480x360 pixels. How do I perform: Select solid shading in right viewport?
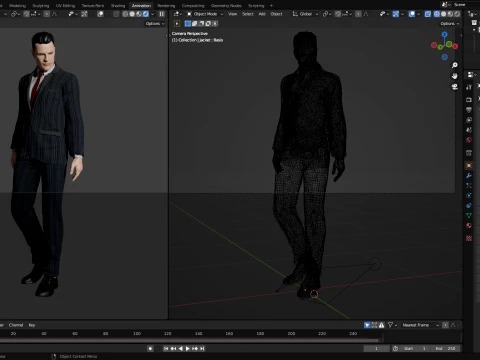point(443,14)
